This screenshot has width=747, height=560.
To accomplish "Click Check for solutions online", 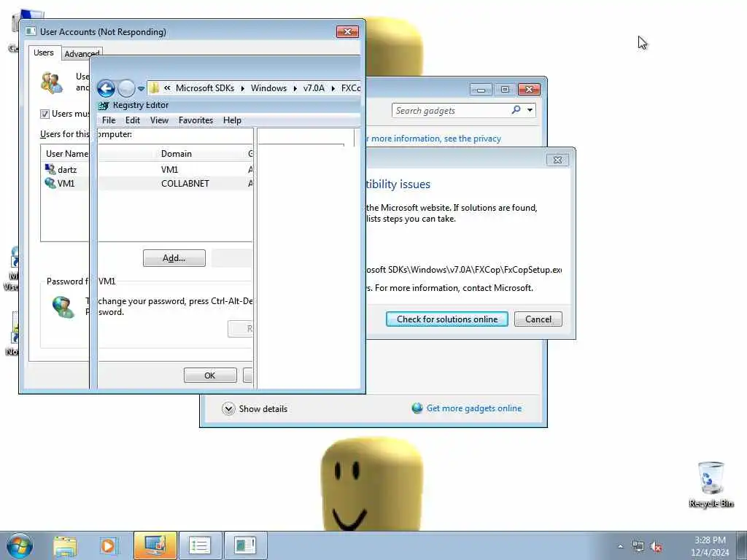I will tap(447, 319).
